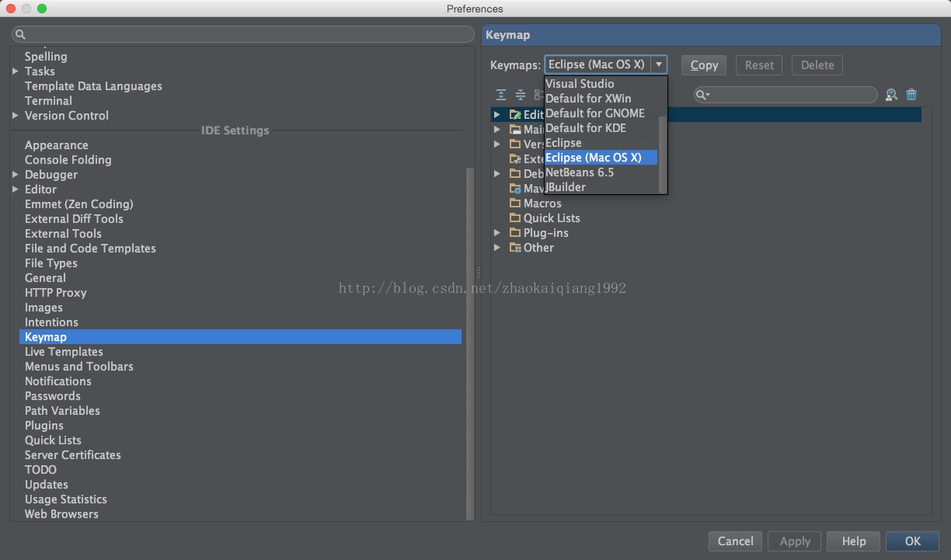Open Web Browsers settings
Image resolution: width=951 pixels, height=560 pixels.
pyautogui.click(x=61, y=514)
